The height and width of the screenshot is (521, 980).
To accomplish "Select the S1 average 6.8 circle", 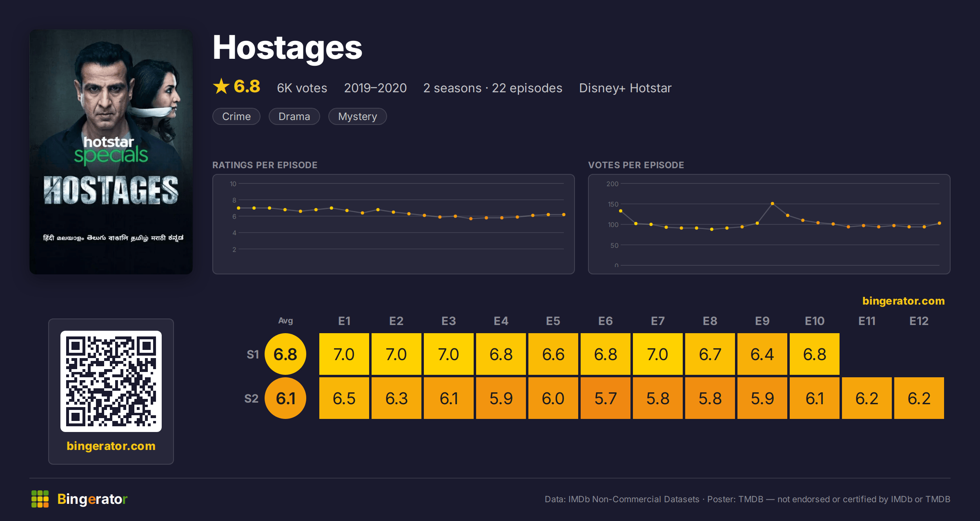I will pos(285,354).
